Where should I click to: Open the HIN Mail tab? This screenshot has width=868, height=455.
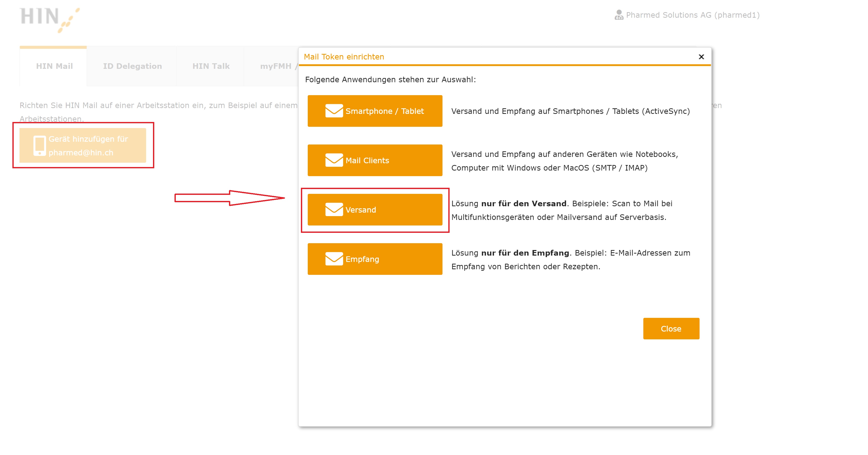pos(53,66)
